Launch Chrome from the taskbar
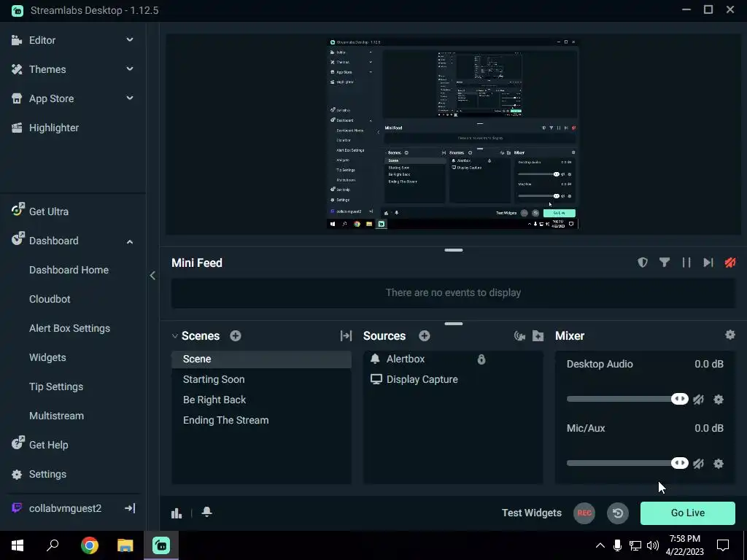This screenshot has height=560, width=747. 90,545
